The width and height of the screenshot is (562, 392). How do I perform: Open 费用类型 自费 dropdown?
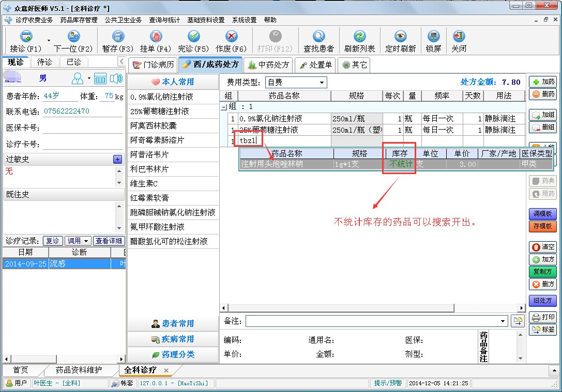322,83
